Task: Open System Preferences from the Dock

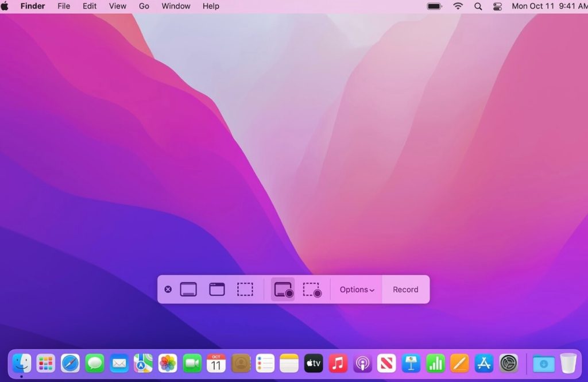Action: click(509, 363)
